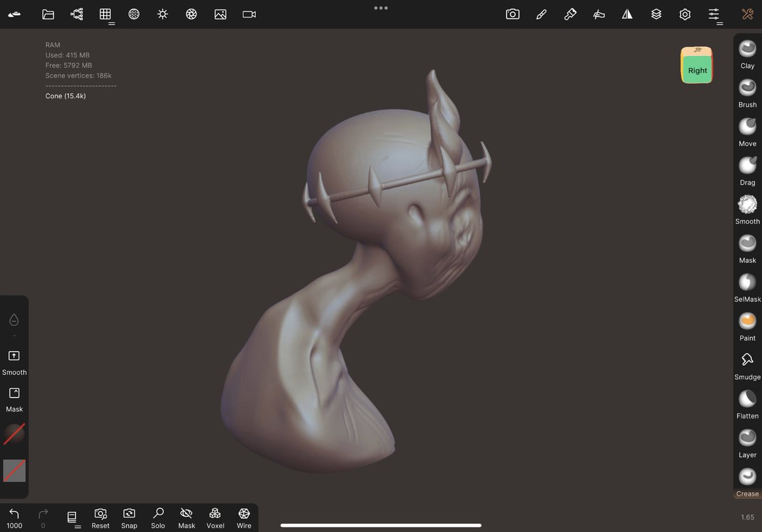
Task: Click the Scene vertices: 186k text
Action: [x=78, y=76]
